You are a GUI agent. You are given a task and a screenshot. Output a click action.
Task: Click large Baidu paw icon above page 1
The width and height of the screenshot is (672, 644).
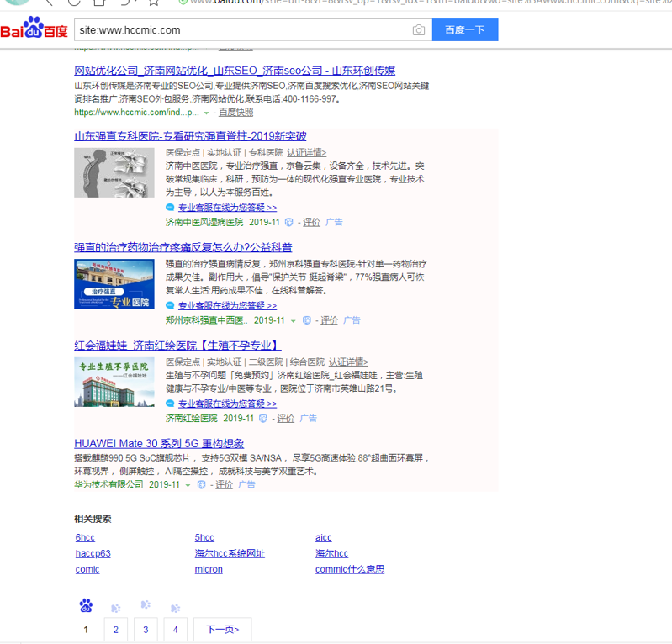pos(86,605)
